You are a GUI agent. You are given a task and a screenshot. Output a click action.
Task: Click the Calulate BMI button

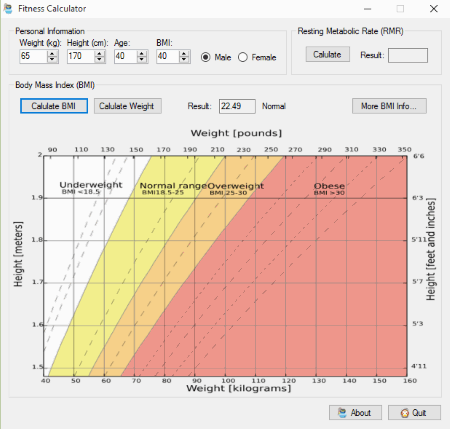click(54, 106)
